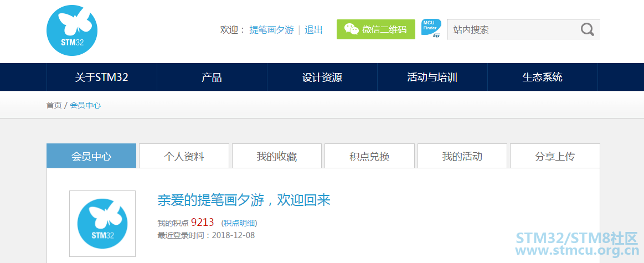The width and height of the screenshot is (644, 263).
Task: Open the 关于STM32 menu
Action: 102,77
